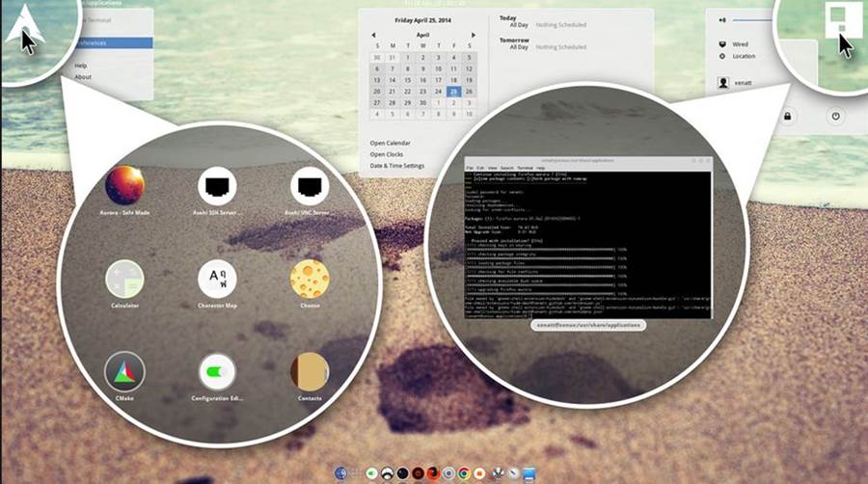Launch the Cheese webcam app

point(310,279)
